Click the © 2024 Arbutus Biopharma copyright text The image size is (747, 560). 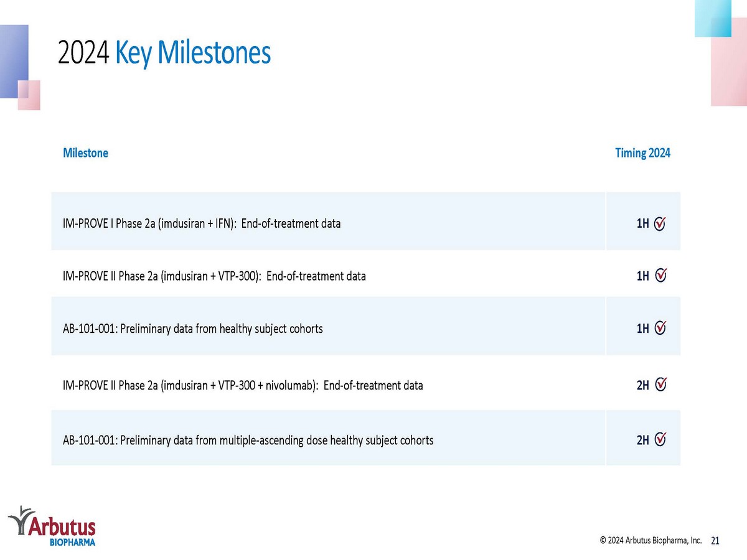pyautogui.click(x=651, y=541)
